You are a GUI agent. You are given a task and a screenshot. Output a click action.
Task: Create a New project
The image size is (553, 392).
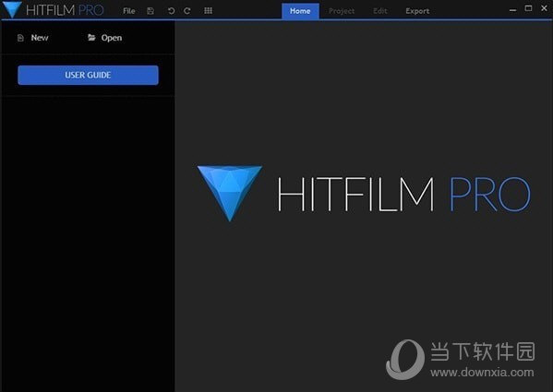tap(33, 38)
